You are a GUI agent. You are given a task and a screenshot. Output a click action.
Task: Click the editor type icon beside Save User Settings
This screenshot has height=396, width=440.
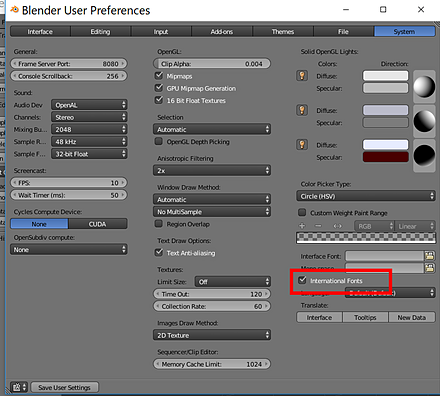tap(19, 387)
